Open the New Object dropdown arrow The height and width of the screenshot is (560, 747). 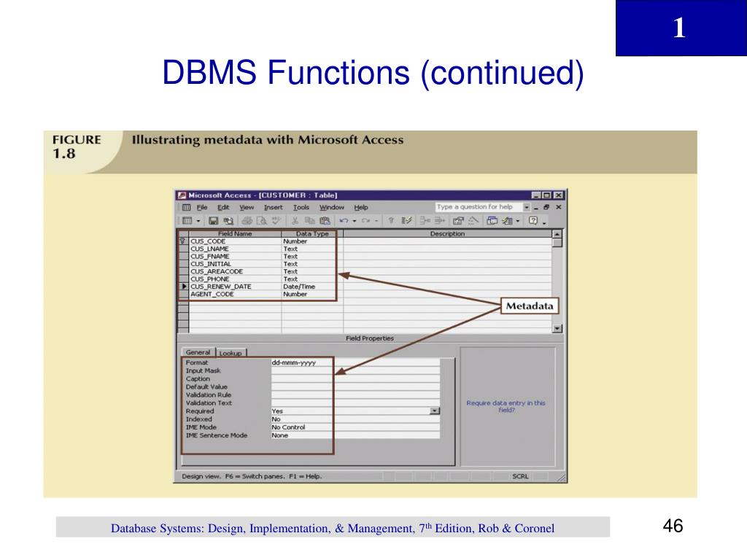pos(518,221)
